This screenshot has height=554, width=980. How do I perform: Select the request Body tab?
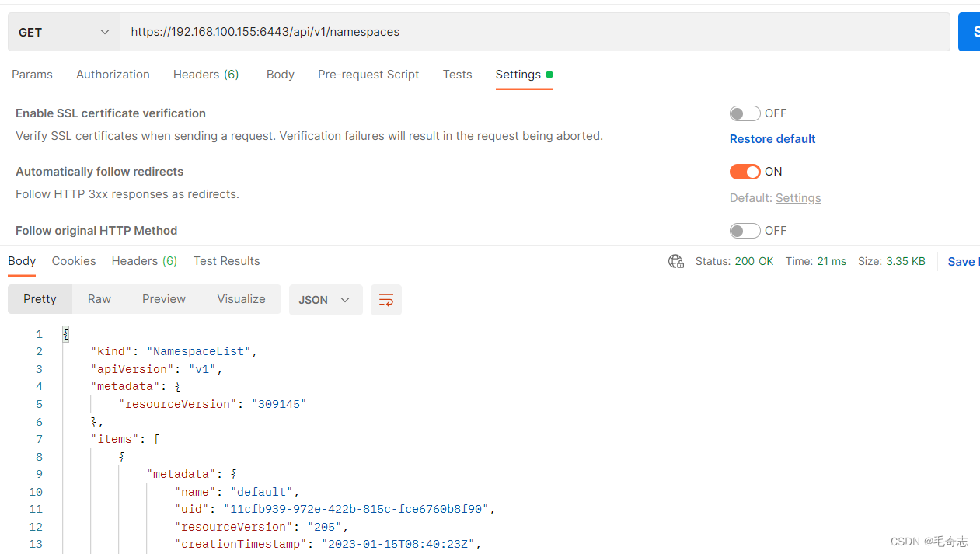280,75
